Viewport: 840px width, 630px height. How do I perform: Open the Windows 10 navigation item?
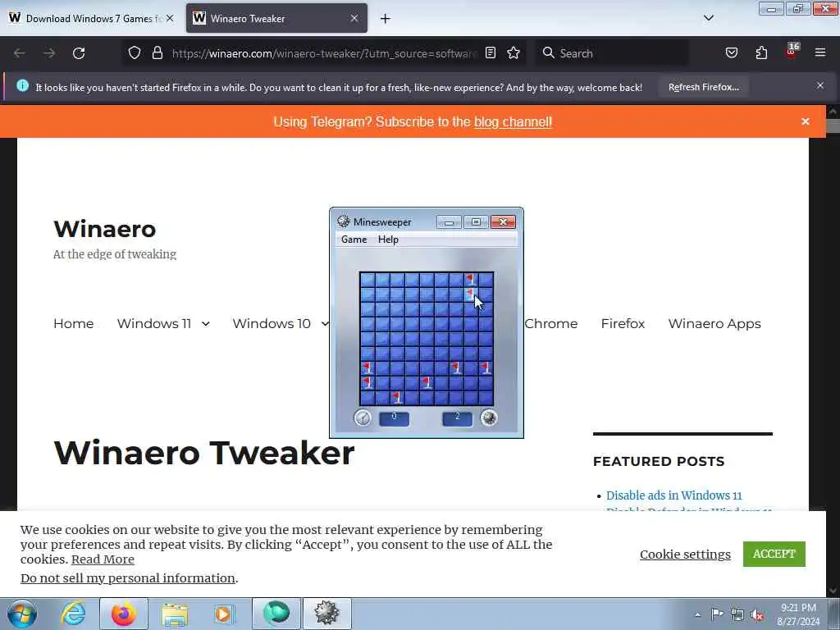pyautogui.click(x=271, y=323)
